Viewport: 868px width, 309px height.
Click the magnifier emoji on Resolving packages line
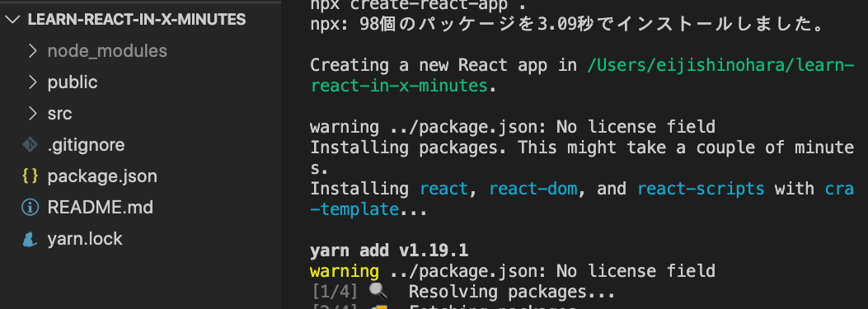tap(378, 290)
